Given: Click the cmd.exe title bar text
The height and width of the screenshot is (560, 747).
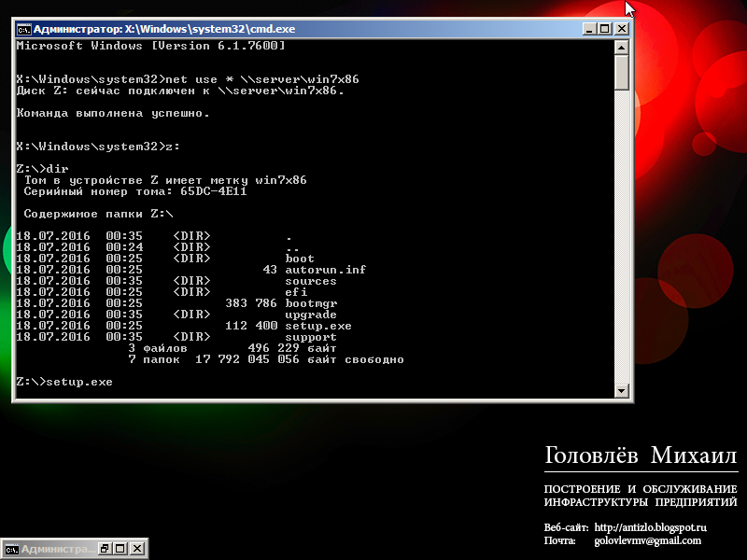Looking at the screenshot, I should coord(164,29).
